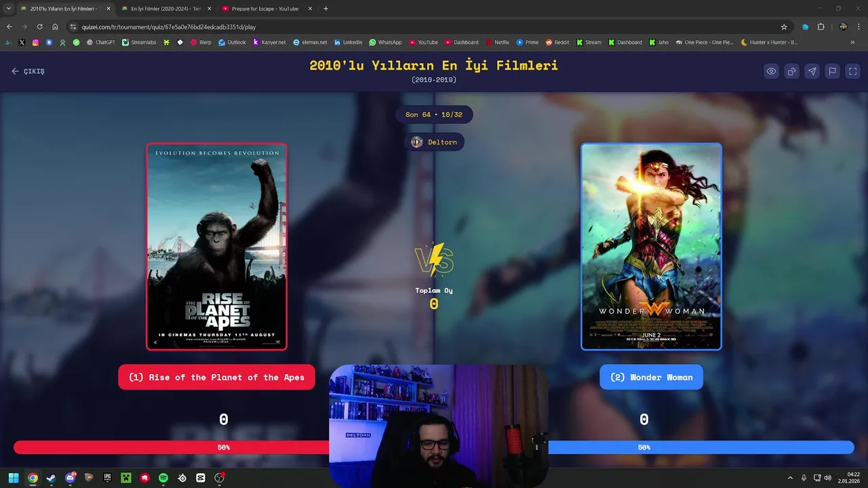The image size is (868, 488).
Task: Click the Deltorn user badge
Action: click(434, 142)
